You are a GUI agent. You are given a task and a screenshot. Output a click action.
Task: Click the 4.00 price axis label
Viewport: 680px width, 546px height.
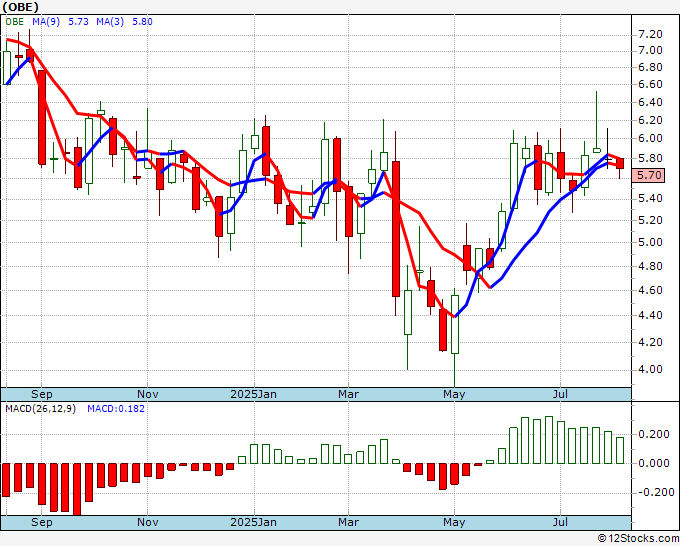click(x=650, y=370)
